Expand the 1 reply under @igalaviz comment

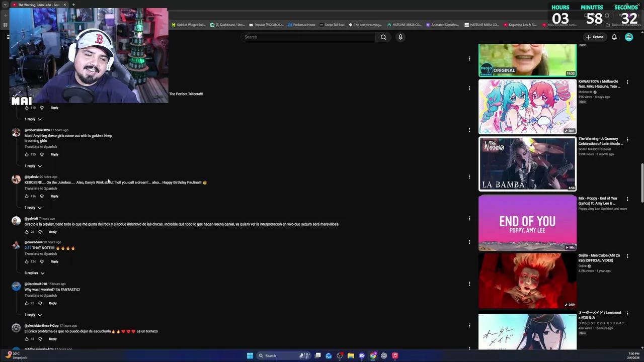pyautogui.click(x=33, y=208)
